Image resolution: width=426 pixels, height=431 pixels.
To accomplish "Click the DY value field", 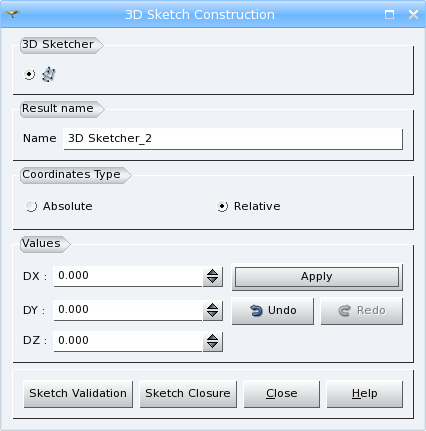I will tap(128, 310).
